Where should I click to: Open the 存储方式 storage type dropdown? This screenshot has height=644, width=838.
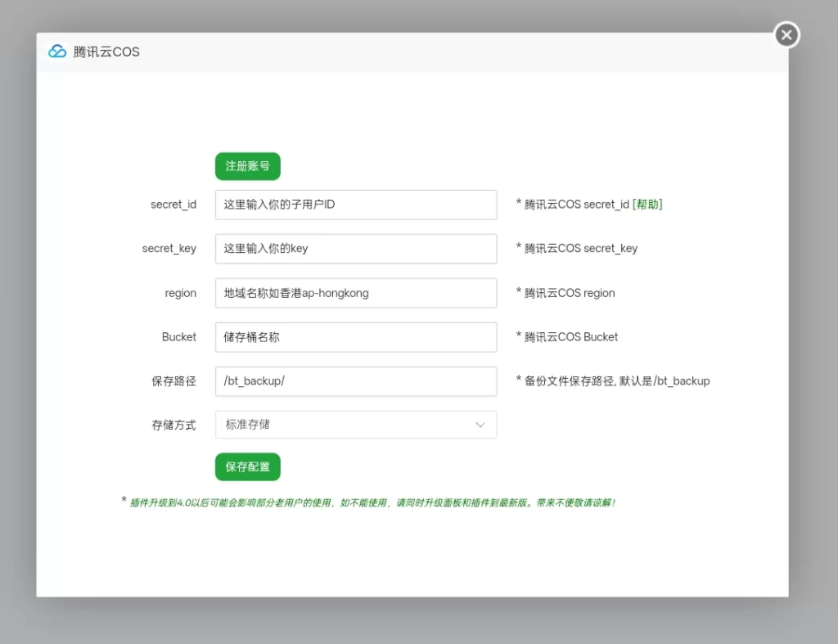point(356,425)
